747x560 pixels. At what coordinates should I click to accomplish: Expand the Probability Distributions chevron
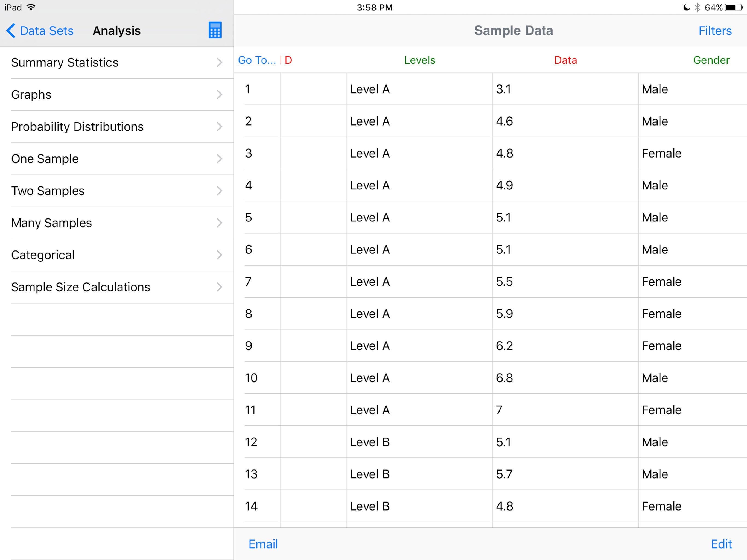pyautogui.click(x=219, y=127)
